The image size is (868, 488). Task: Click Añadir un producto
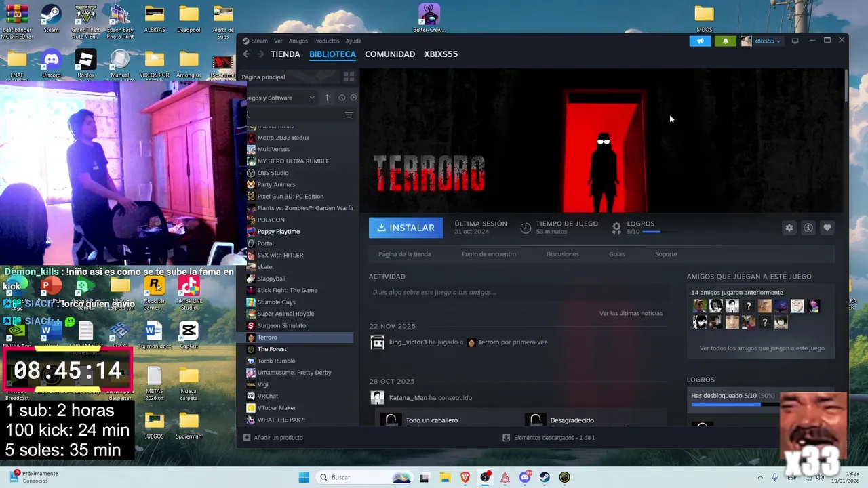(x=273, y=438)
